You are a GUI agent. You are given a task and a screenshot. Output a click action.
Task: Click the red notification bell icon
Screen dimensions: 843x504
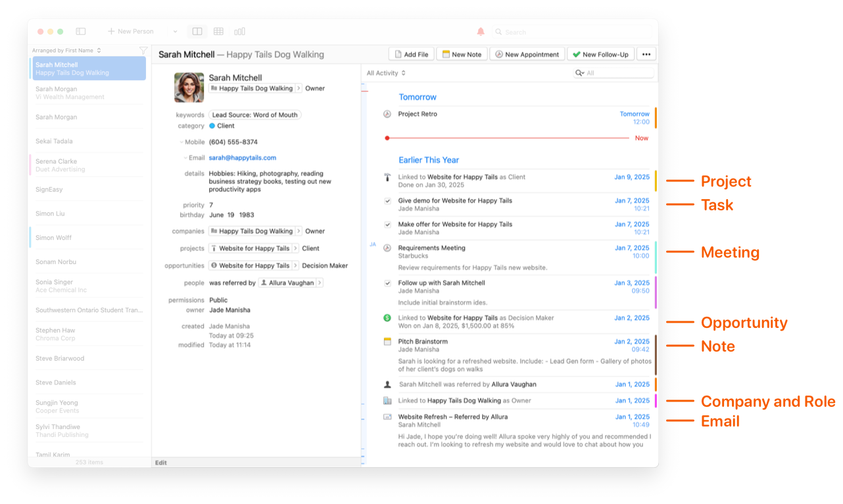tap(480, 32)
